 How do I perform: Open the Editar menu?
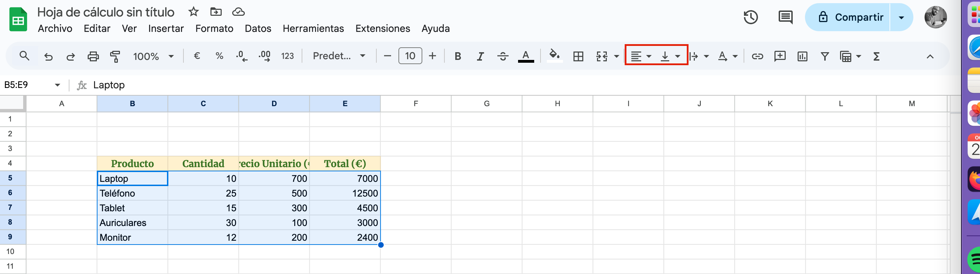97,28
